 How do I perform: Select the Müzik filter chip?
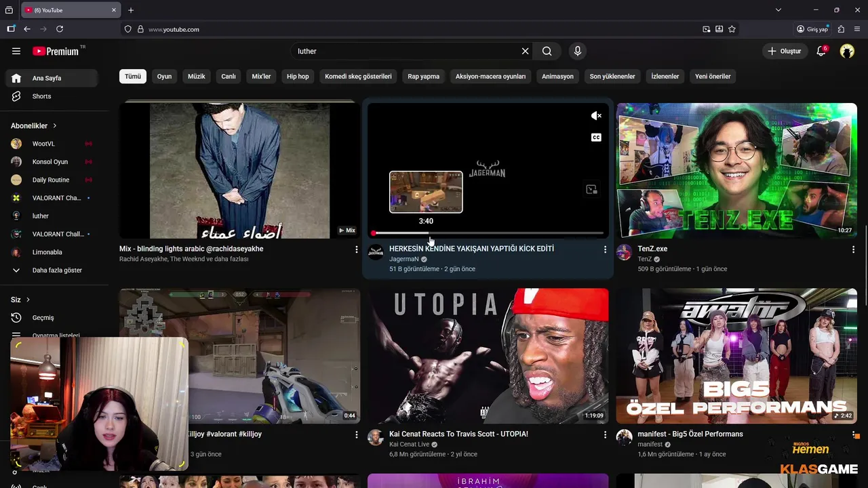click(x=197, y=77)
